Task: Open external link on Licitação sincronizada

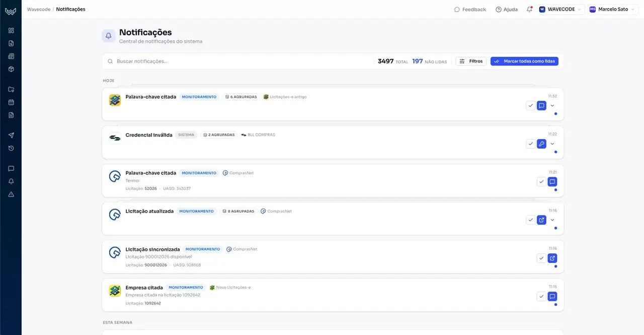Action: (552, 258)
